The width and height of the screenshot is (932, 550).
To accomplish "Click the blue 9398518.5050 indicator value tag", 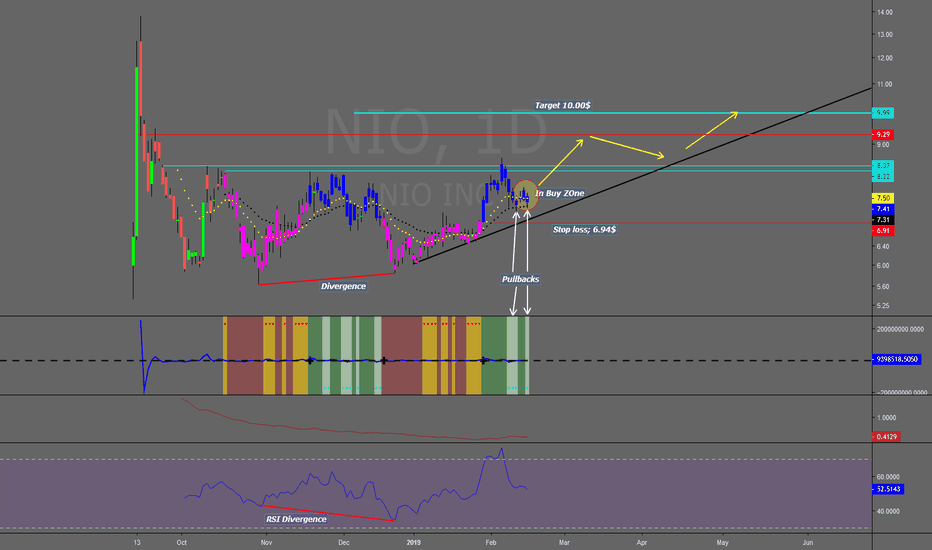I will [x=898, y=359].
